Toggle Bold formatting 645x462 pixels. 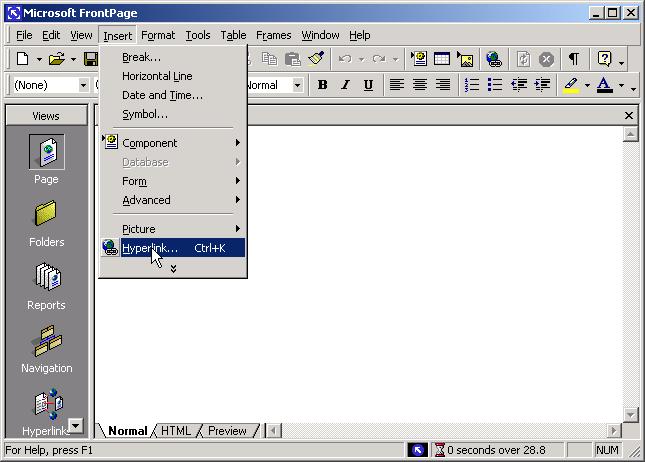[x=322, y=85]
